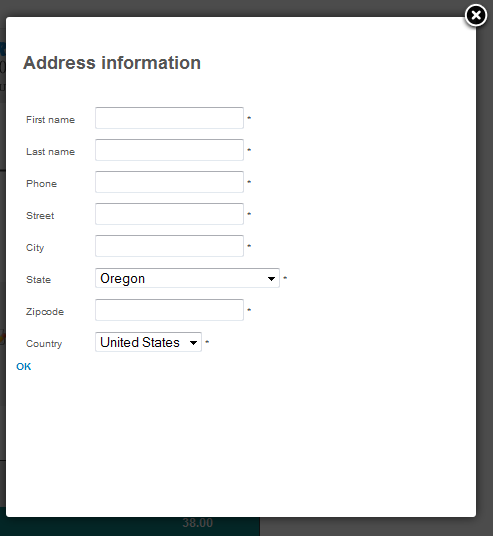Click the City input field

click(x=169, y=246)
